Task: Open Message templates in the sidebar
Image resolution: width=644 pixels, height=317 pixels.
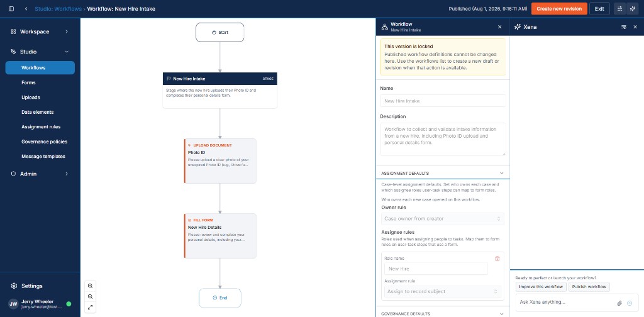Action: 40,157
